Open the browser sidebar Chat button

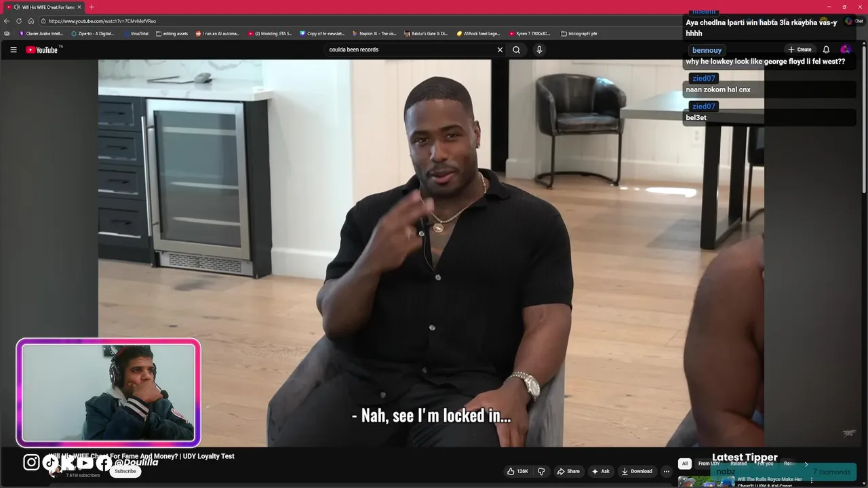tap(853, 21)
